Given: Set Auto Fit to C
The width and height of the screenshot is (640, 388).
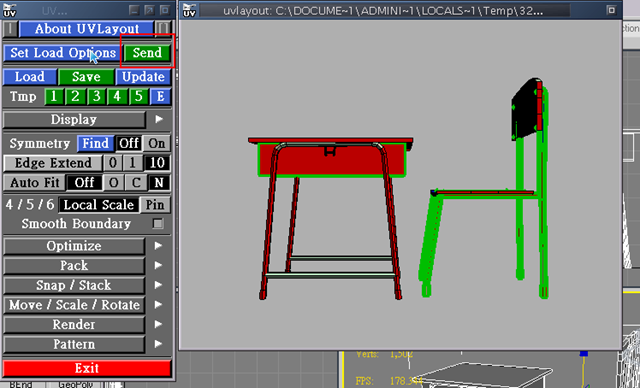Looking at the screenshot, I should click(136, 182).
